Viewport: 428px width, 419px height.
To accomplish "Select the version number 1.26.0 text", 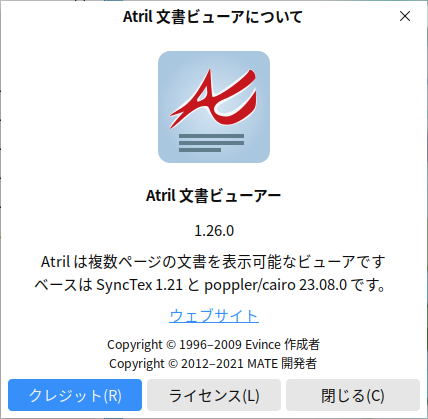I will point(214,231).
